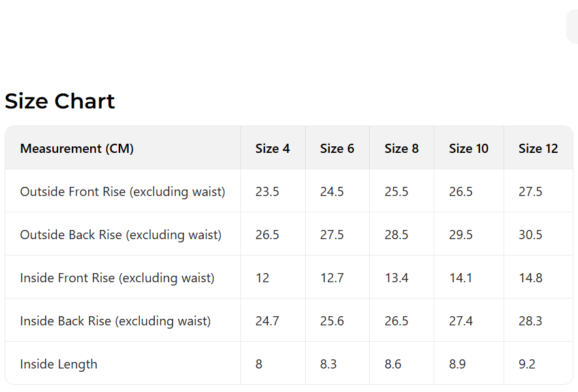Click the Inside Back Rise row label
Viewport: 578px width, 392px height.
point(116,321)
